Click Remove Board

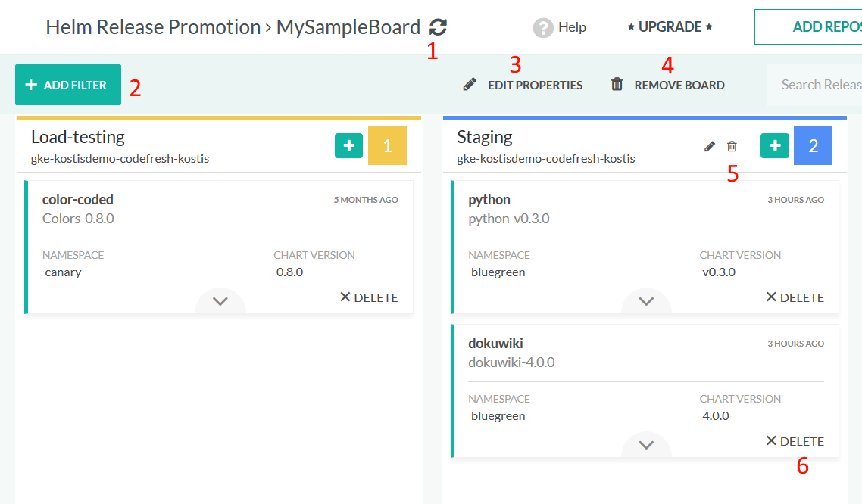point(668,85)
